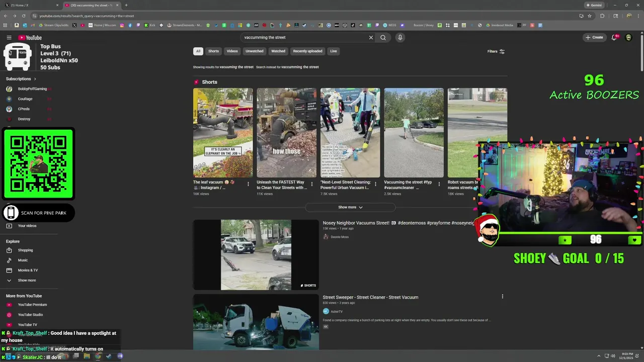Open options for 'Next-Level Street Cleaning' short
This screenshot has width=644, height=362.
click(x=375, y=185)
